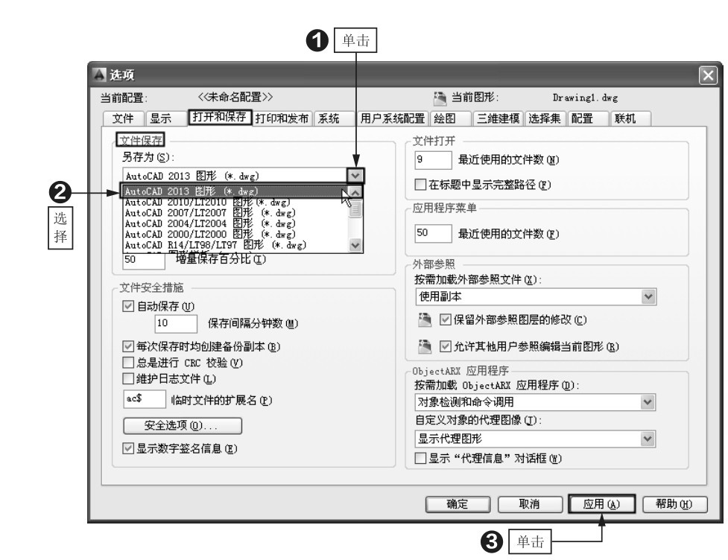The width and height of the screenshot is (728, 560).
Task: Close the 选项 dialog window
Action: point(708,75)
